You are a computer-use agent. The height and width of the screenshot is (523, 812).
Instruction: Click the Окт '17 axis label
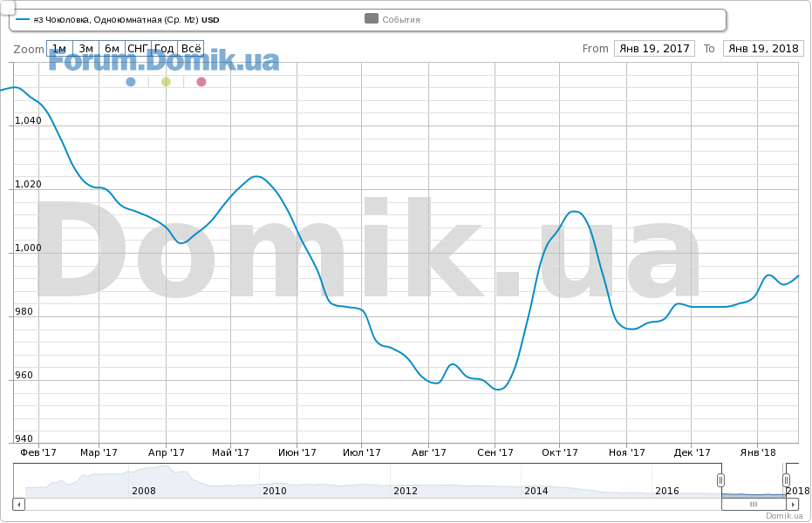pos(560,452)
